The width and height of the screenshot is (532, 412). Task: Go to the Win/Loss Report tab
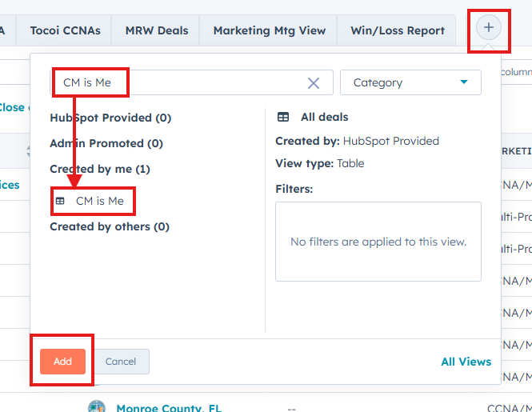point(397,30)
